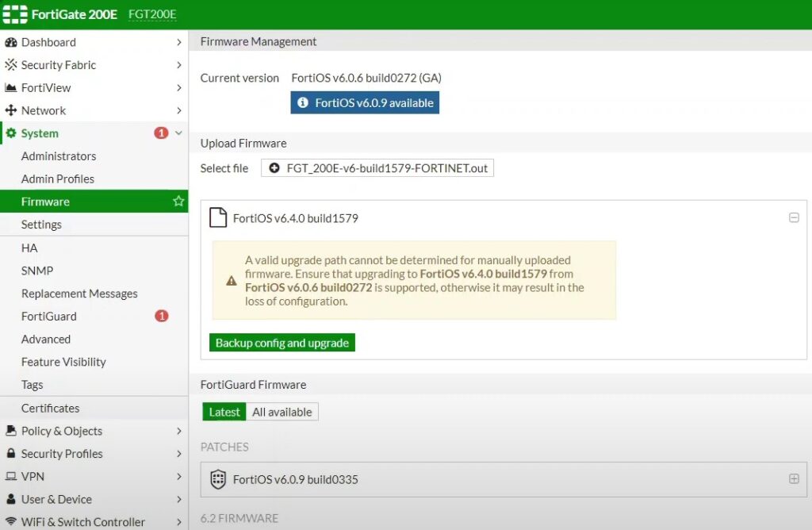Click the Policy & Objects icon
Viewport: 812px width, 530px height.
point(11,431)
